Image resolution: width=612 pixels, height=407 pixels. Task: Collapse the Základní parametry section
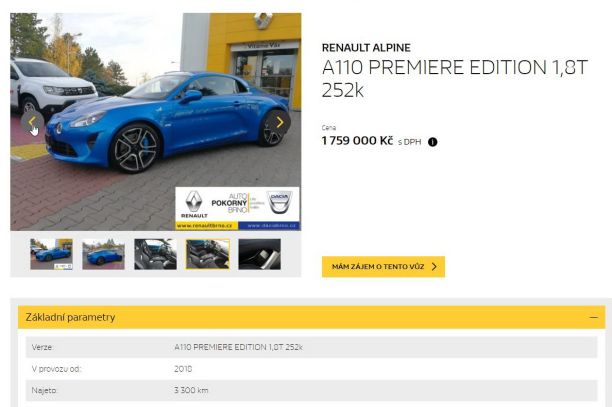[x=593, y=317]
